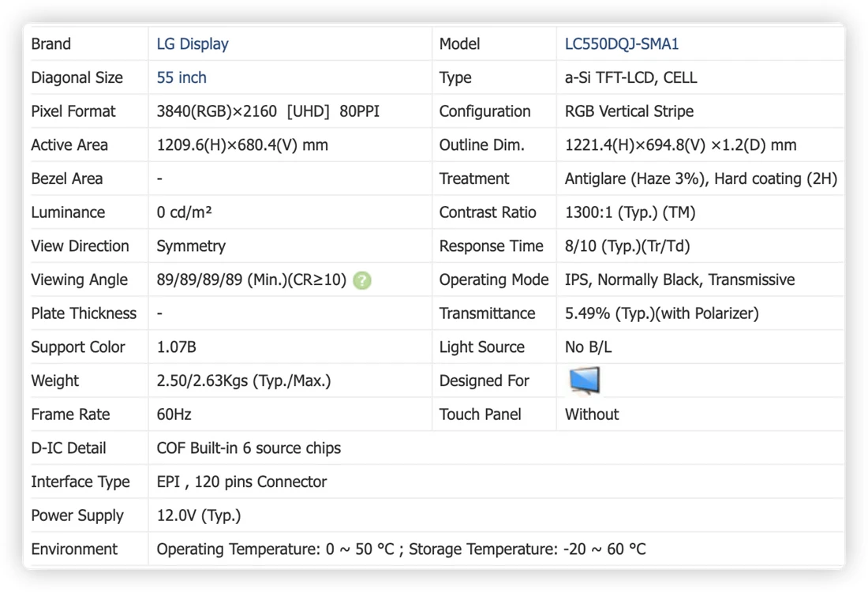Select the "1209.6(H)×680.4(V) mm" active area value
868x592 pixels.
point(242,145)
